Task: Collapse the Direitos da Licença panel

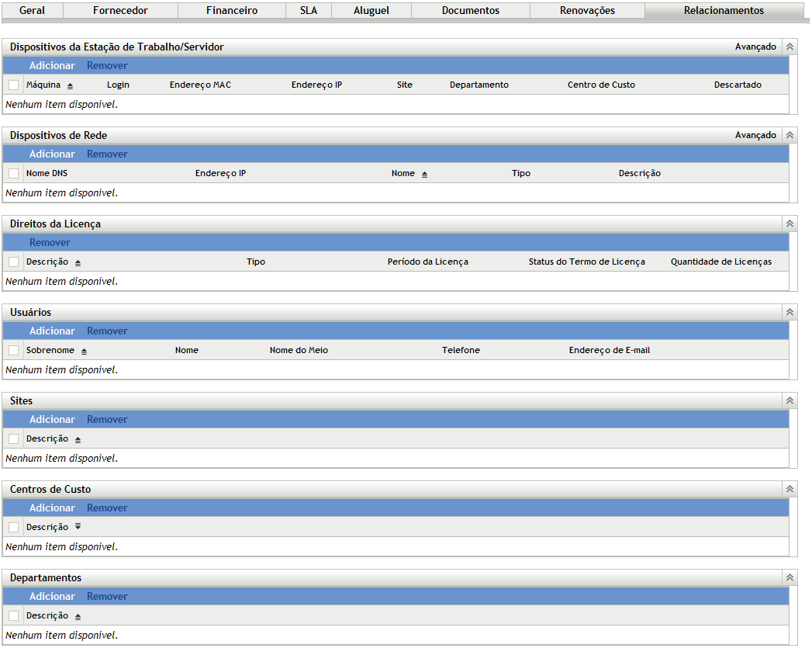Action: tap(790, 224)
